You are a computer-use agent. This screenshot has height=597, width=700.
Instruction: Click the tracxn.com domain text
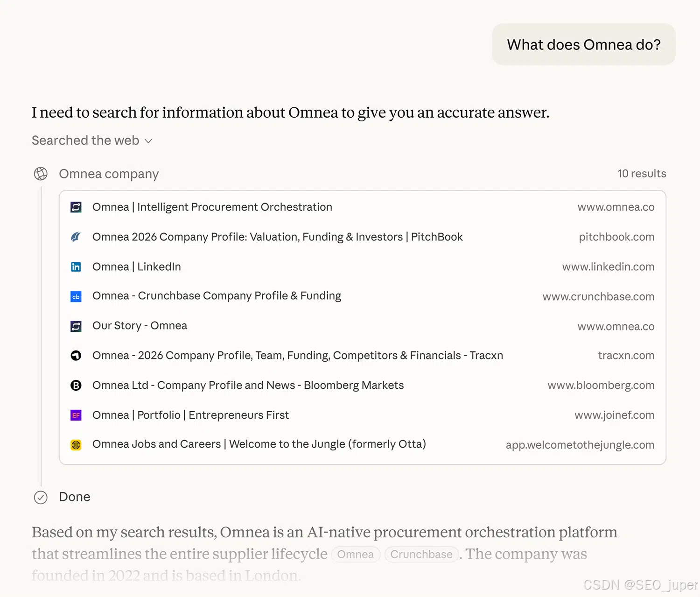pos(626,356)
